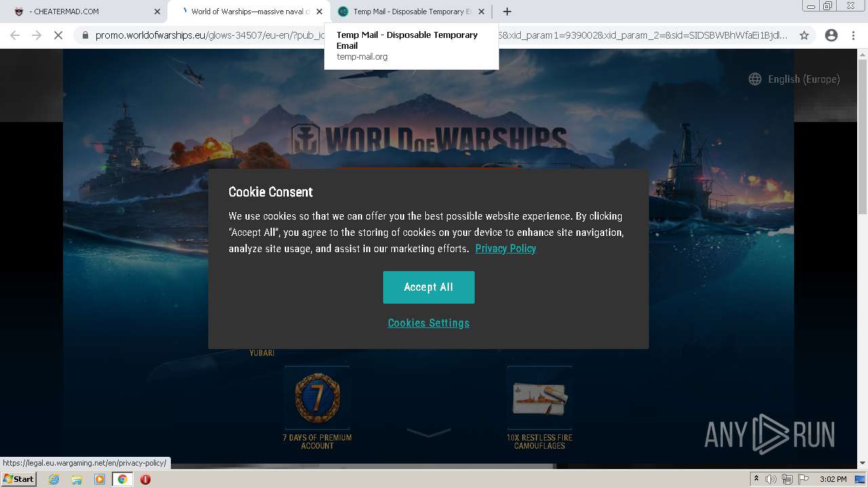Open the red Opera taskbar icon
The image size is (868, 488).
pos(145,479)
